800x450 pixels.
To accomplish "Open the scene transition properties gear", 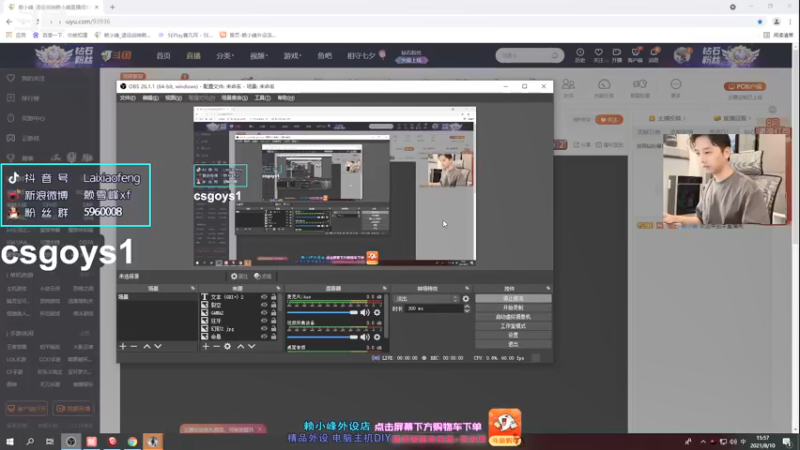I will click(466, 299).
